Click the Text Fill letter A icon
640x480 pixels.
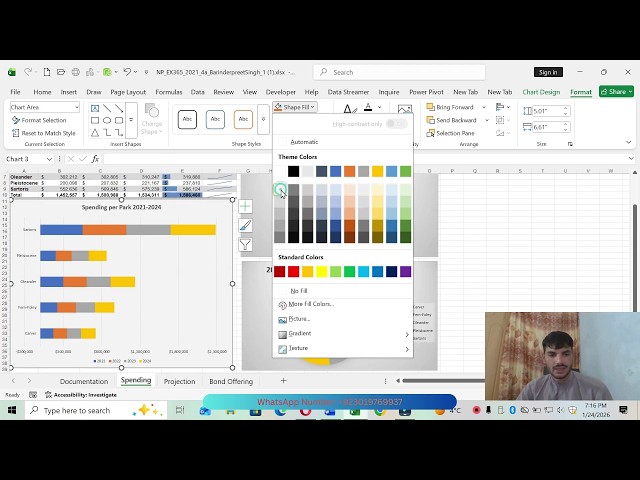tap(368, 107)
